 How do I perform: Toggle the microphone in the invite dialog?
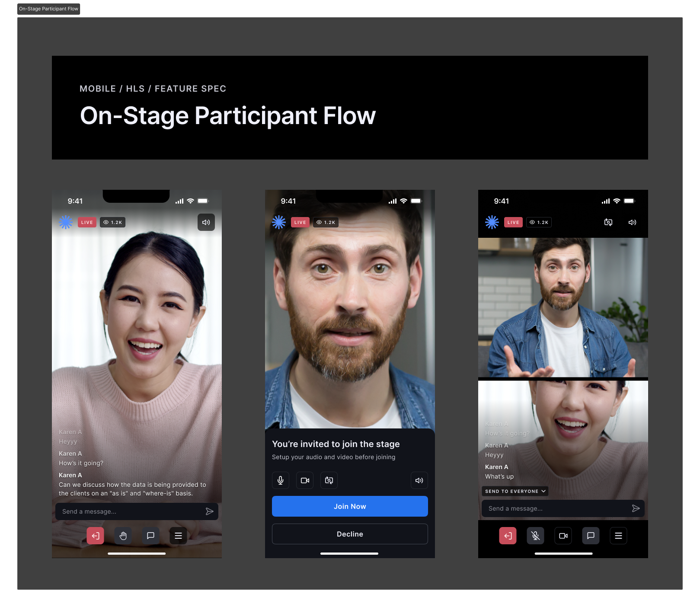point(280,480)
